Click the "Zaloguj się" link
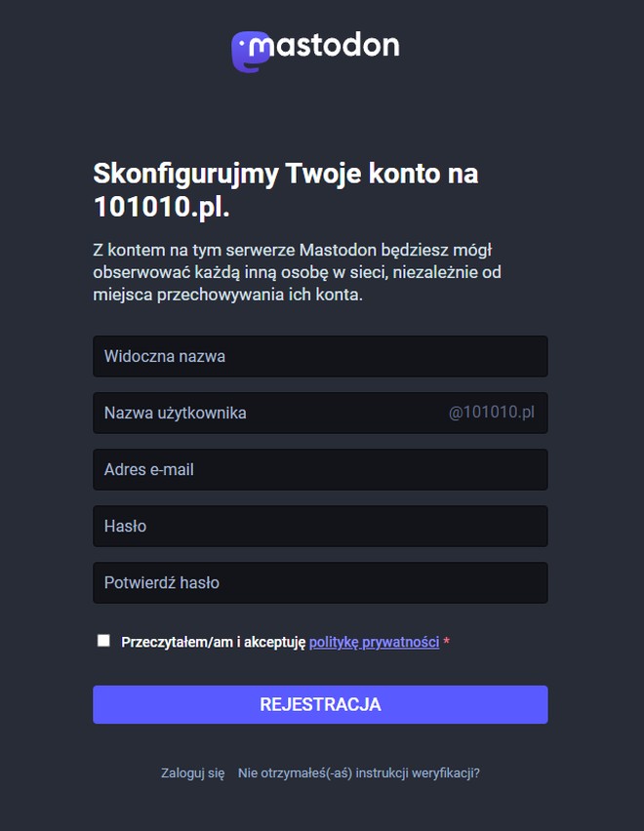The width and height of the screenshot is (644, 831). point(191,772)
